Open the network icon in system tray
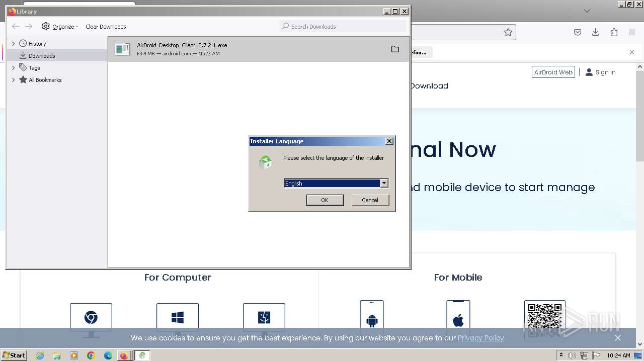The image size is (644, 362). [584, 355]
